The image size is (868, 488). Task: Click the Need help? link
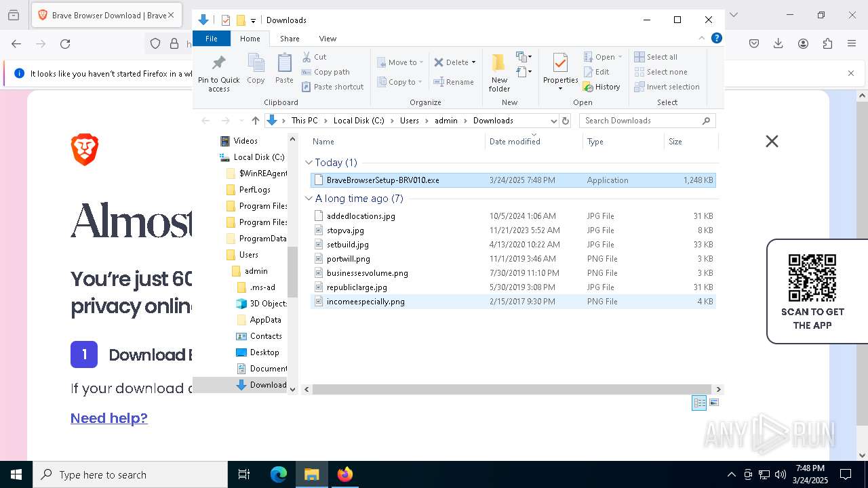click(109, 418)
